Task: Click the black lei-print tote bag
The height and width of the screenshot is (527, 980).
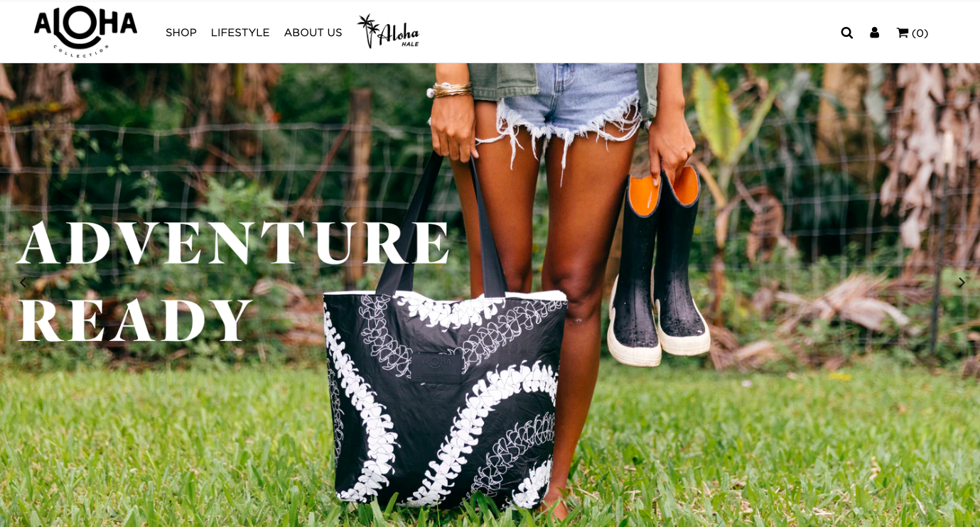Action: click(x=446, y=398)
